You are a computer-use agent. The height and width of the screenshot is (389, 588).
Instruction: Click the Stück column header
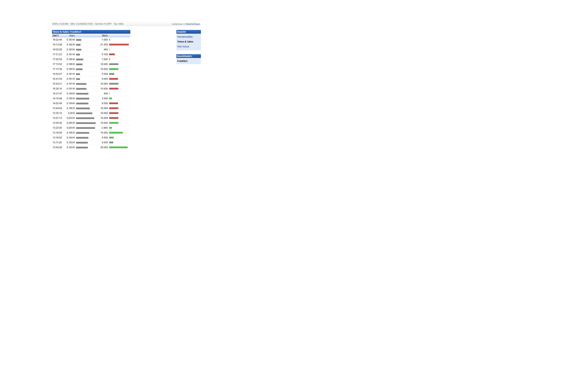(x=105, y=36)
